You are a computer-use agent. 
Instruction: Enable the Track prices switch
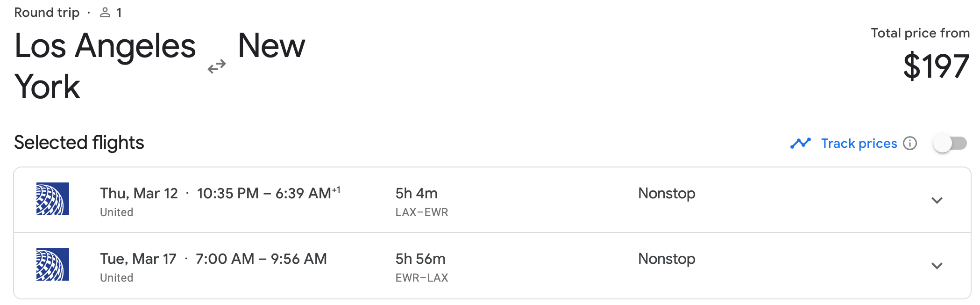pos(950,143)
